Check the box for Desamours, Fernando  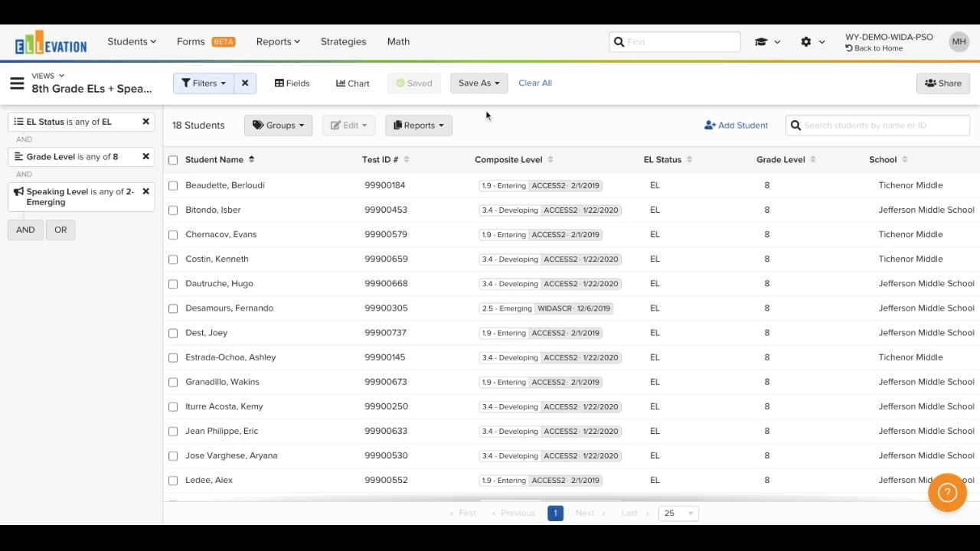[173, 308]
